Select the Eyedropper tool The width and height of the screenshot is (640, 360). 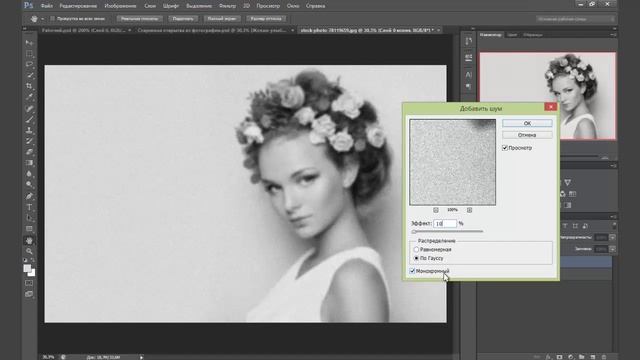tap(29, 98)
